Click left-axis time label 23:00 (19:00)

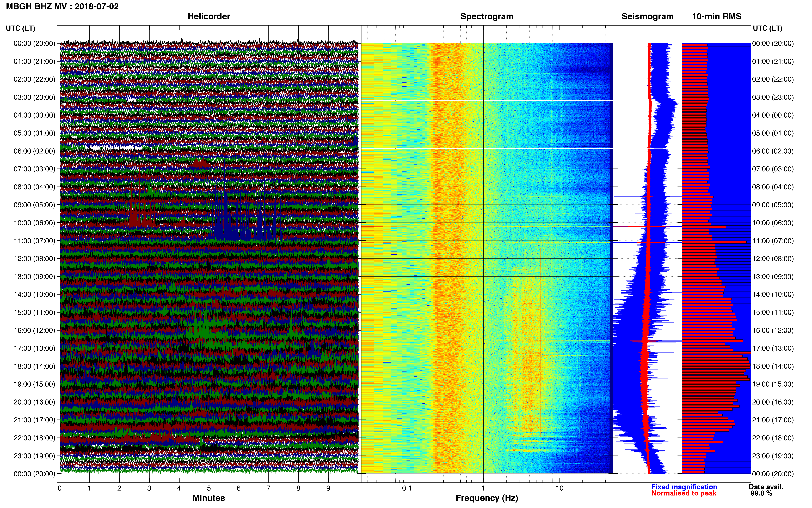click(34, 456)
